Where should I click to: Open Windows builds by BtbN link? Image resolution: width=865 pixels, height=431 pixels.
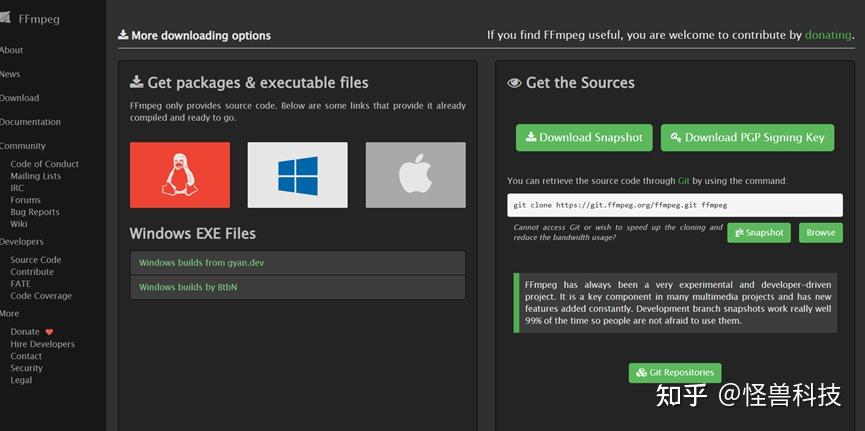coord(188,287)
